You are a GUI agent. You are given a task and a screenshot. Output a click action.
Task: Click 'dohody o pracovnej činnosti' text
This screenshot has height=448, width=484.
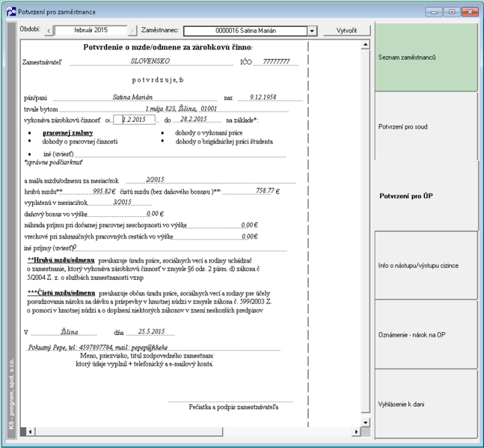tap(79, 141)
